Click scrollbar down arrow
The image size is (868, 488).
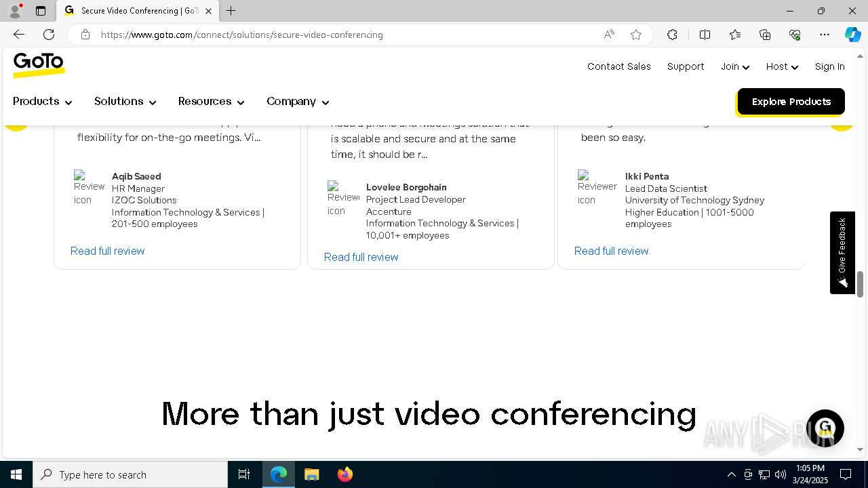point(860,449)
